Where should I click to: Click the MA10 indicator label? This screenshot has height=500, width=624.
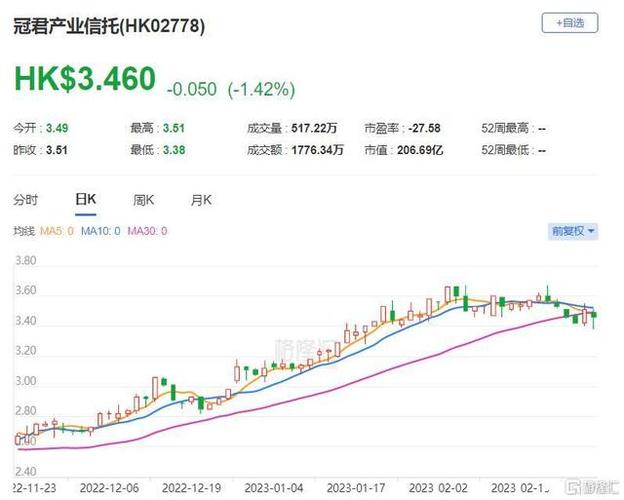coord(100,231)
